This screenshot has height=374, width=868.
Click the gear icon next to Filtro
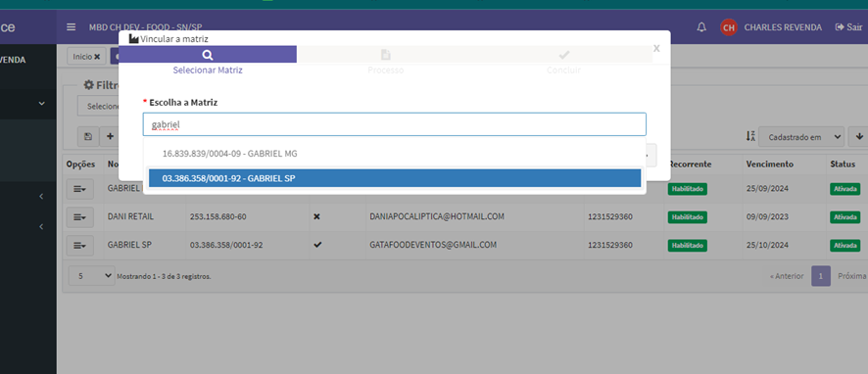point(88,85)
